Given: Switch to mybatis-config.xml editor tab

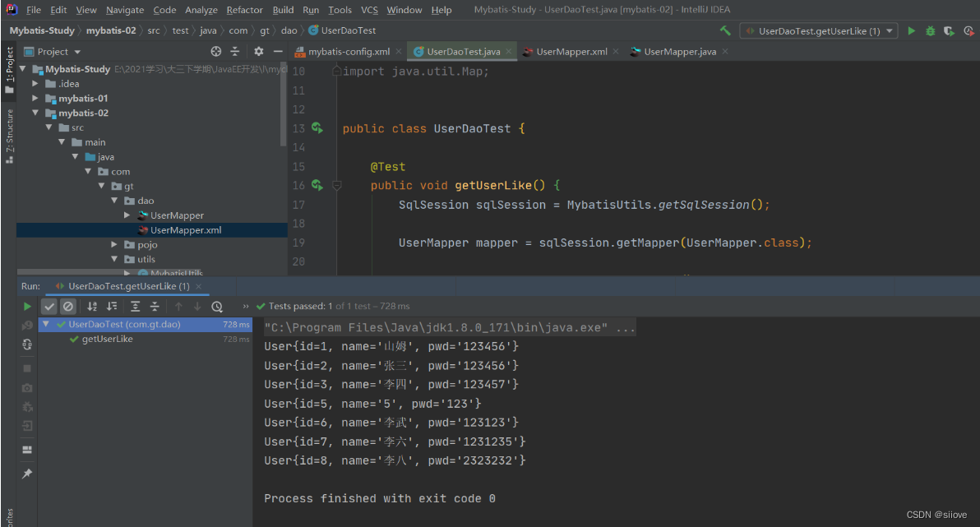Looking at the screenshot, I should click(x=349, y=52).
